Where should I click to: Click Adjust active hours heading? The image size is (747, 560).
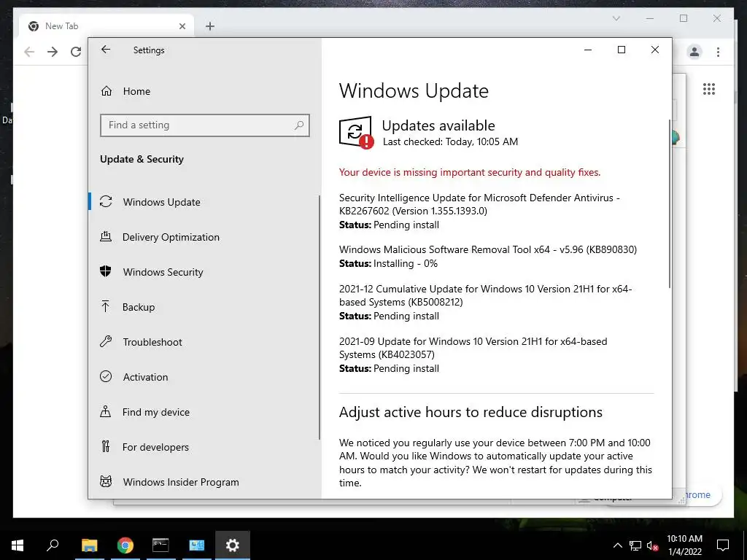471,412
